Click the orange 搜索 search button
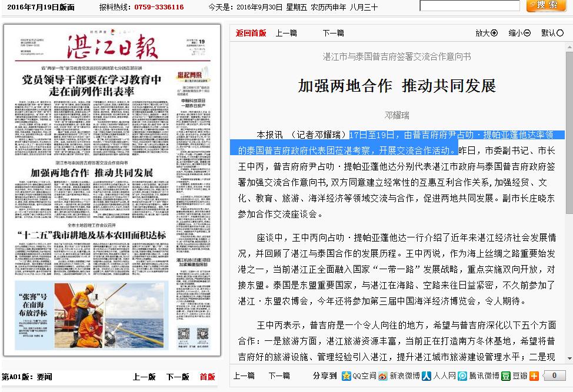The width and height of the screenshot is (573, 392). point(546,5)
